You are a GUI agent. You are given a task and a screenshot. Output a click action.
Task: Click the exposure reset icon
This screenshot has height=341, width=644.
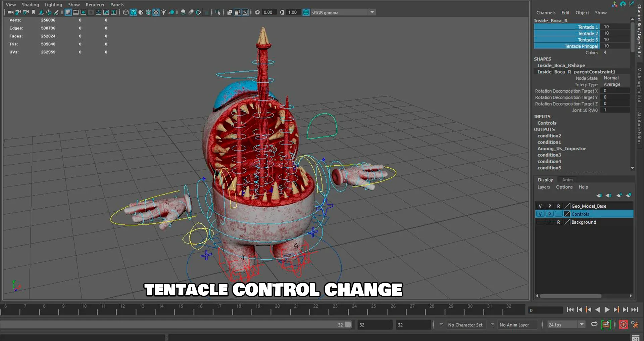pyautogui.click(x=257, y=12)
